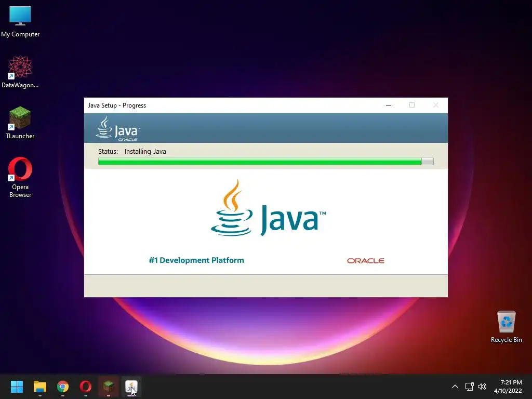Open the My Computer desktop icon
532x399 pixels.
tap(20, 21)
